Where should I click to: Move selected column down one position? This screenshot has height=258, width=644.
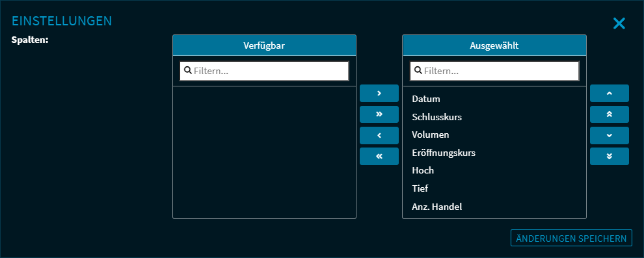tap(610, 135)
